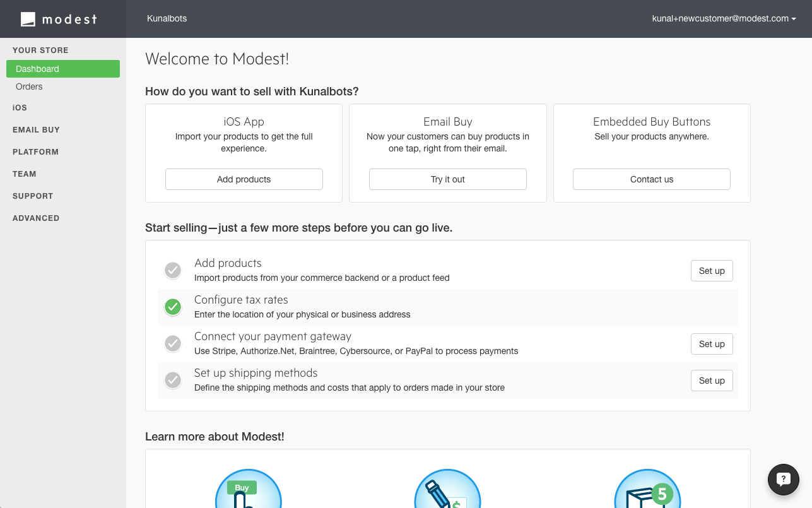Click the pencil and dollar illustration icon

coord(447,490)
